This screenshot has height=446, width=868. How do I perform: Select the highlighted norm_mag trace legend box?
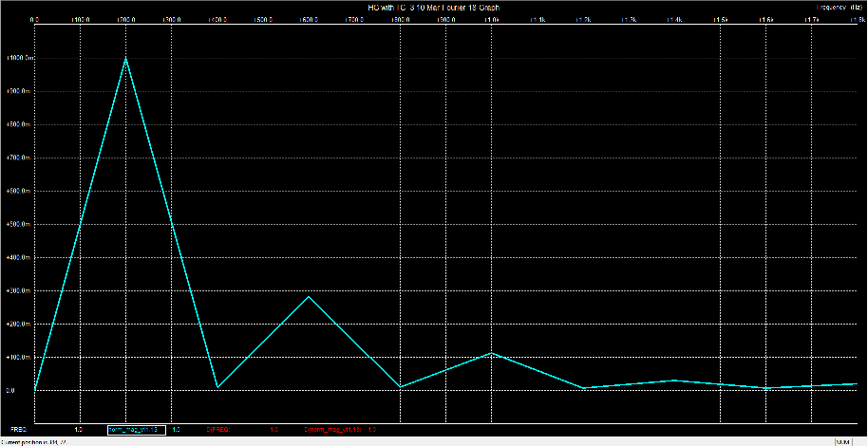[x=138, y=430]
